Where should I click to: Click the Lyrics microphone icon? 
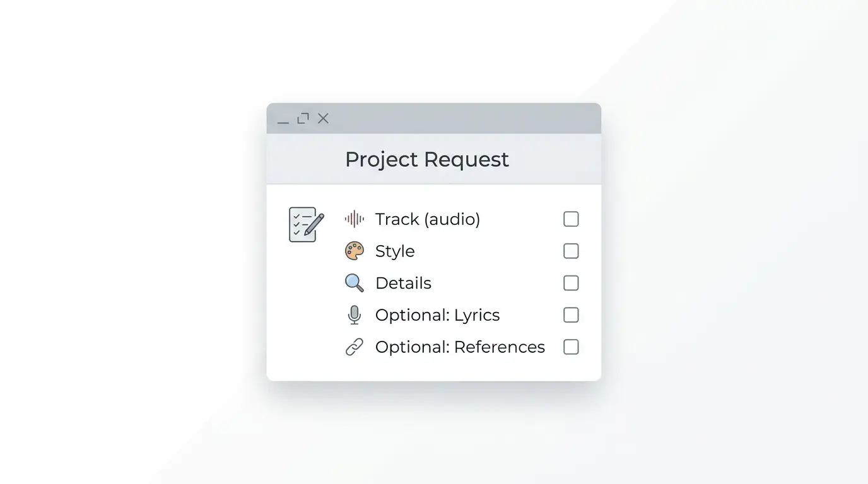[x=355, y=315]
